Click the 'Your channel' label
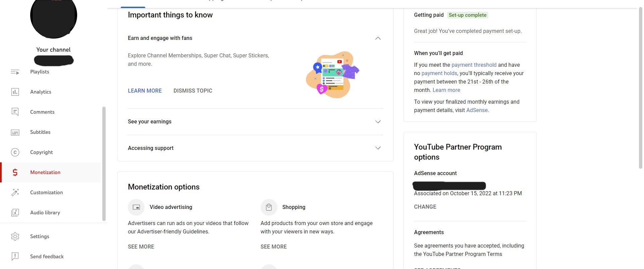Viewport: 644px width, 269px height. pos(53,50)
